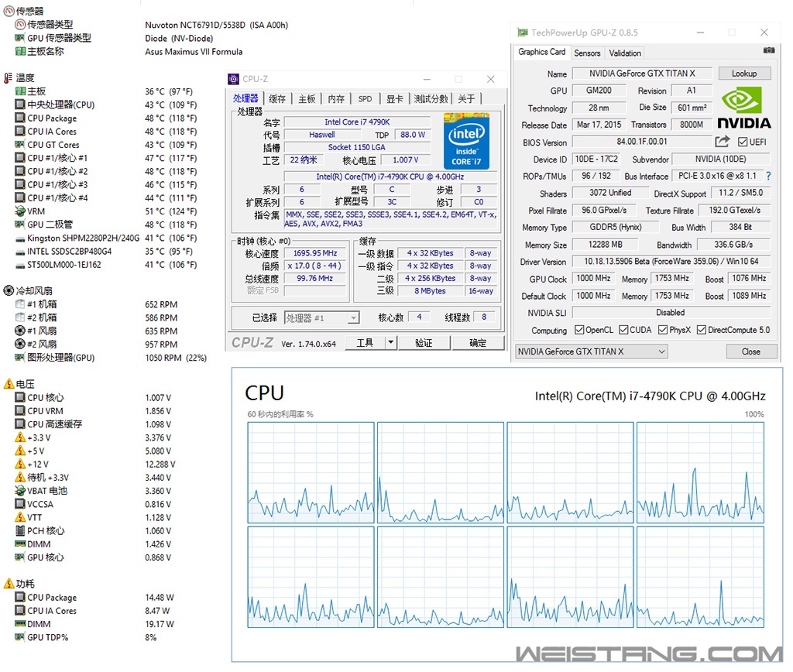Click the Bus Interface question mark in GPU-Z

769,176
